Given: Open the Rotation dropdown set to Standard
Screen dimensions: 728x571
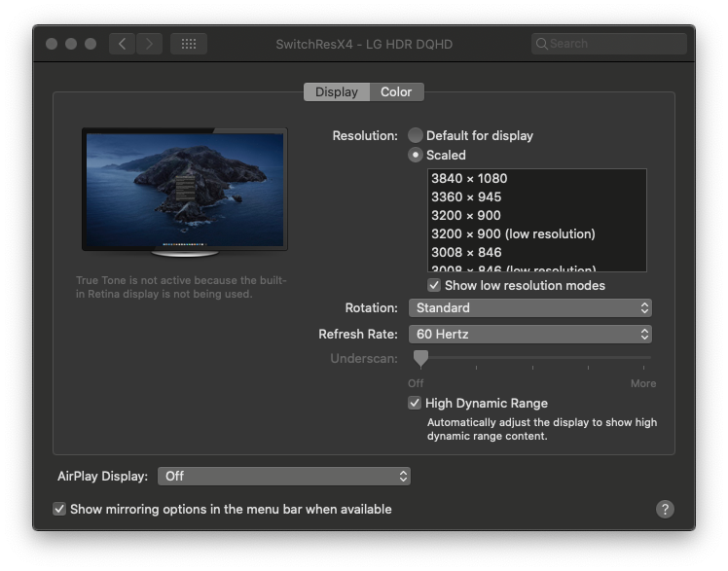Looking at the screenshot, I should pyautogui.click(x=530, y=308).
